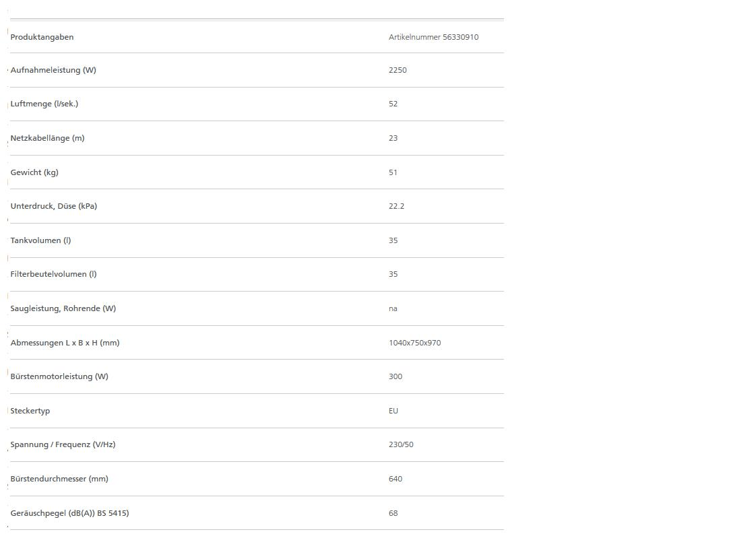Click the Spannung / Frequenz value 230/50

[x=401, y=444]
